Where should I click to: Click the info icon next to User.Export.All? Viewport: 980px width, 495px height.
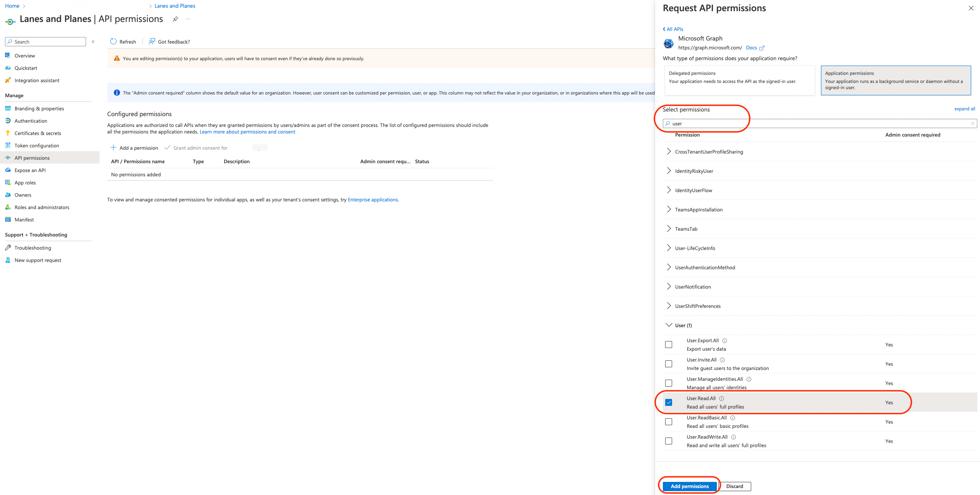pyautogui.click(x=725, y=341)
